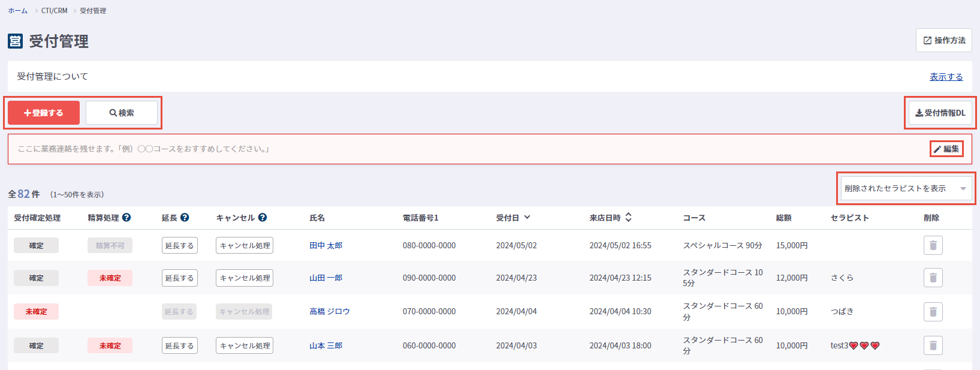The width and height of the screenshot is (980, 370).
Task: Click 未確定 settlement badge for 山田 一郎
Action: [110, 278]
